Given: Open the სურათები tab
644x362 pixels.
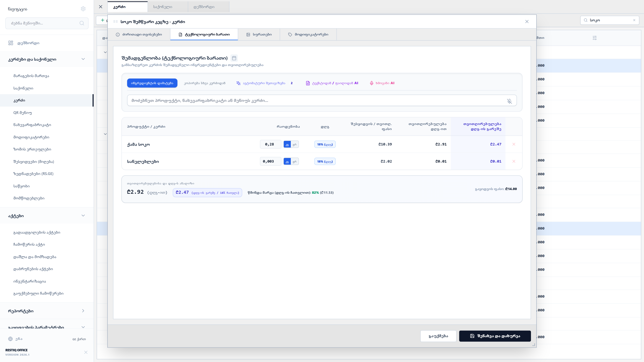Looking at the screenshot, I should (259, 35).
